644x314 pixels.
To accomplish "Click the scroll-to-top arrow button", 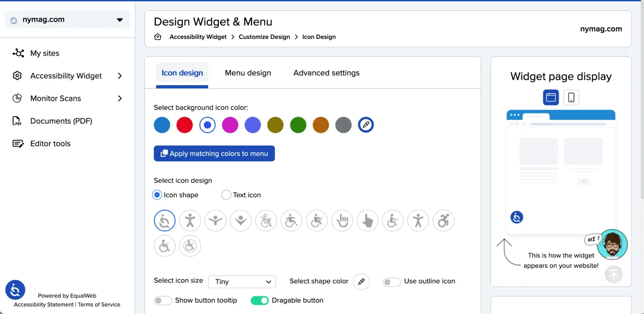I will [613, 275].
